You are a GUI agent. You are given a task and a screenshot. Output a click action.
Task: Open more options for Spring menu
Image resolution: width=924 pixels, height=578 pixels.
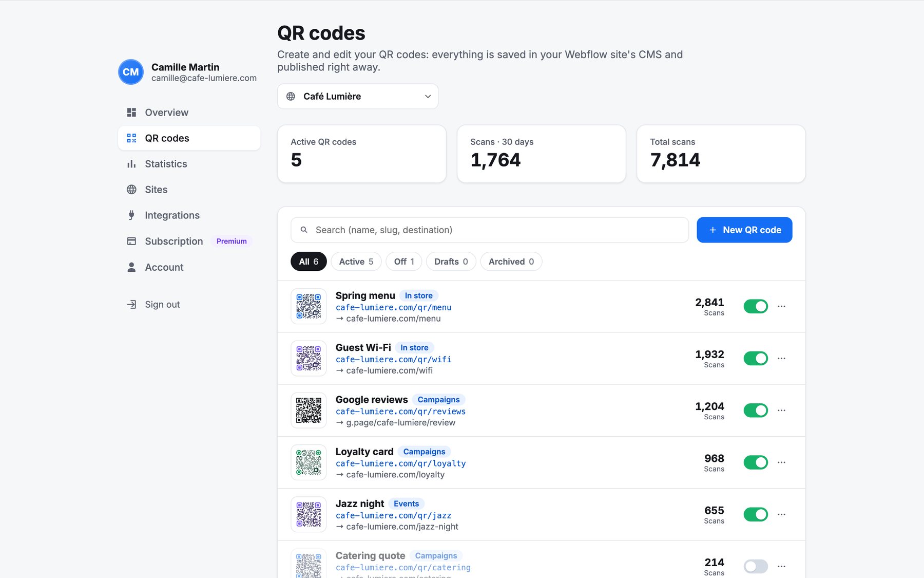pos(781,306)
